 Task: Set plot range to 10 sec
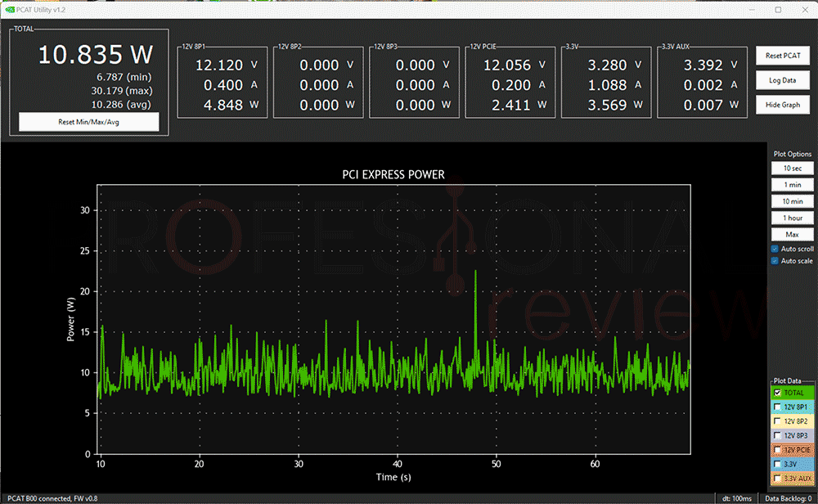tap(792, 169)
